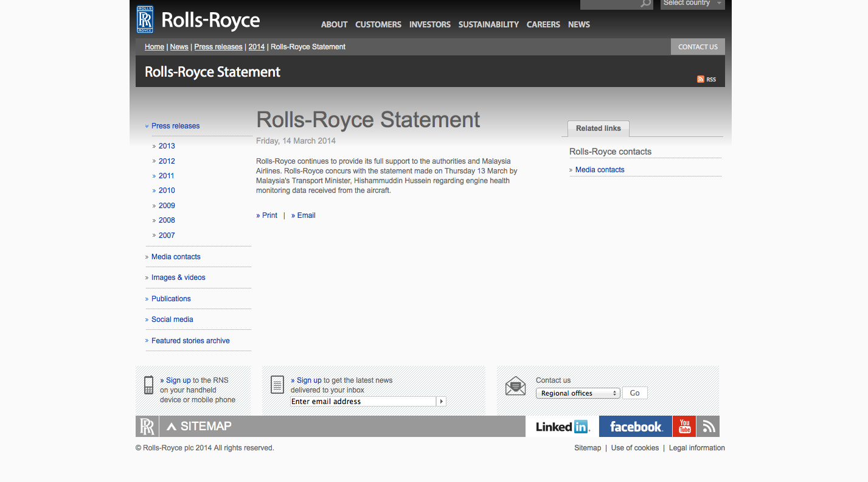This screenshot has height=482, width=868.
Task: Open the YouTube footer icon
Action: point(684,427)
